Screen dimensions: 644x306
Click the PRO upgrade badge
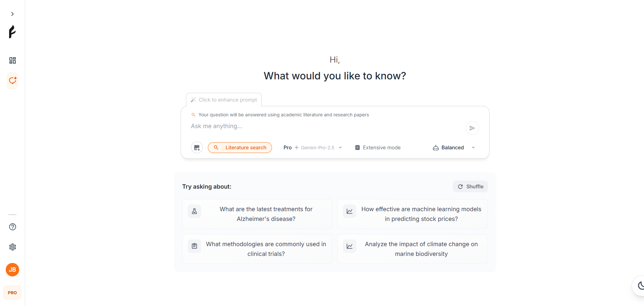coord(12,292)
